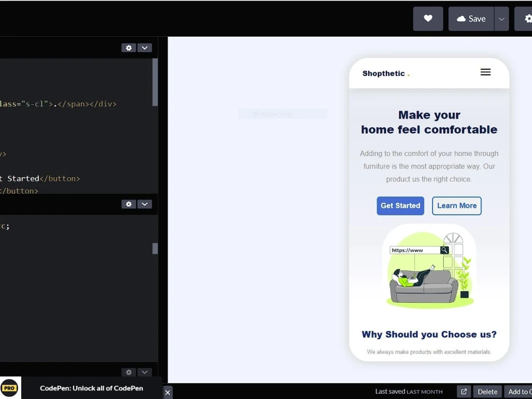Click the 'Adding to the comfort' paragraph
Image resolution: width=532 pixels, height=399 pixels.
pyautogui.click(x=429, y=166)
